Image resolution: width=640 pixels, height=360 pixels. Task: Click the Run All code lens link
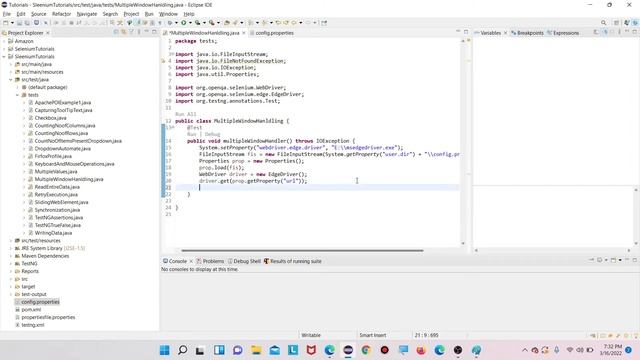(x=185, y=114)
